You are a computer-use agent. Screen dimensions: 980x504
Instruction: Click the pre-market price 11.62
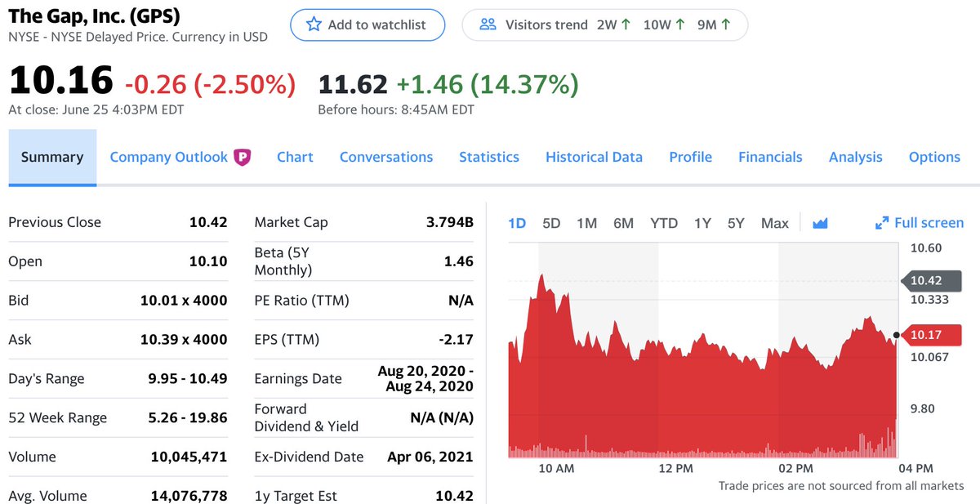click(353, 83)
